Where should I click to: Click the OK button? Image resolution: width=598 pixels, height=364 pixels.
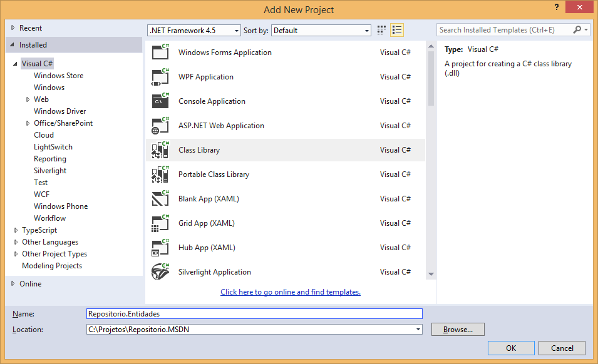511,348
